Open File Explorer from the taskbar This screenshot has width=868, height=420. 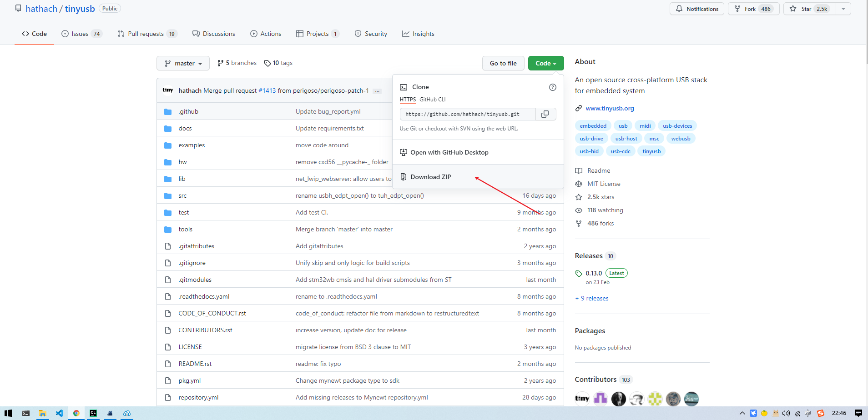click(x=42, y=413)
